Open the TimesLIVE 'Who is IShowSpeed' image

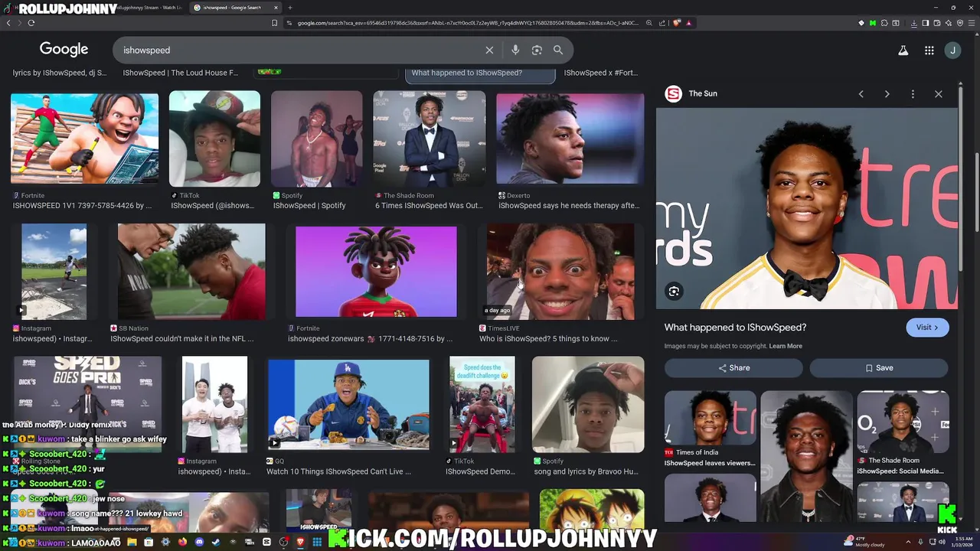[560, 272]
